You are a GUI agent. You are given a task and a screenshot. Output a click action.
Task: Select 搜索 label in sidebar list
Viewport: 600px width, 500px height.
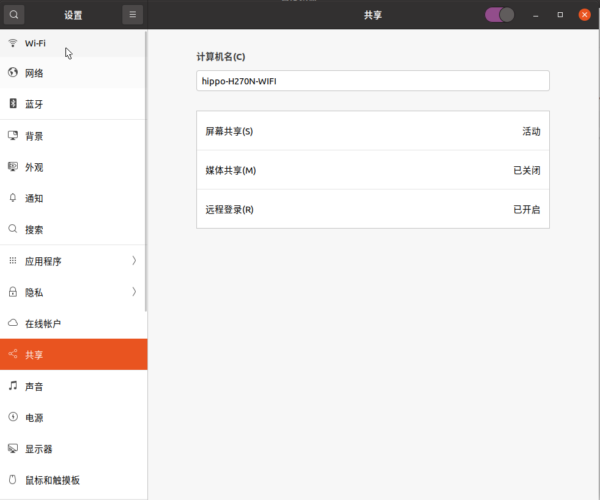[34, 230]
